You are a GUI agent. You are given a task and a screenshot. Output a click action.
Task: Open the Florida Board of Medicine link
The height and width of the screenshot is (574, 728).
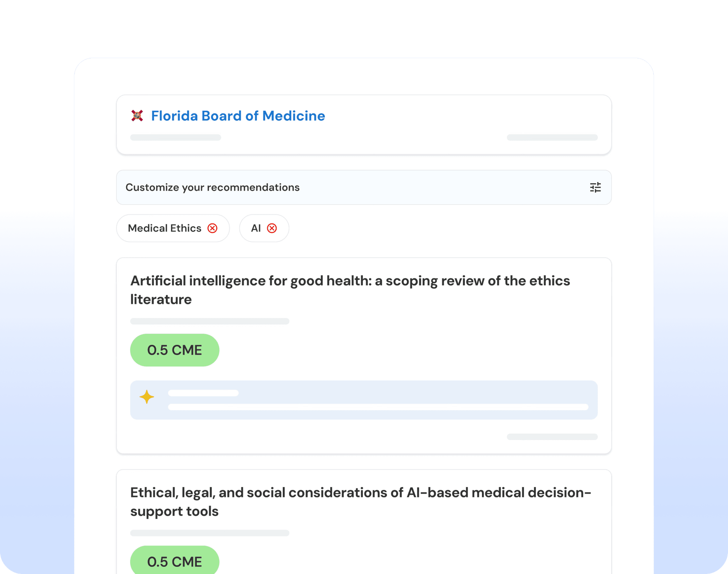tap(238, 116)
